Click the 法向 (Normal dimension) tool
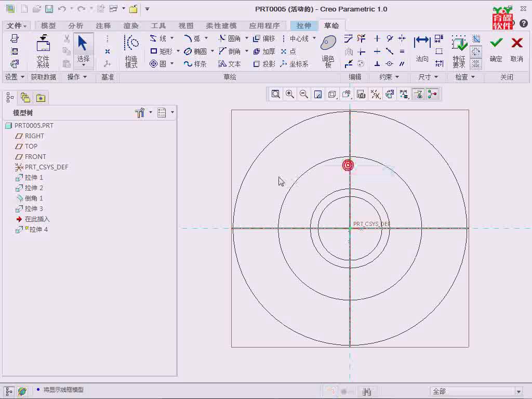532x399 pixels. tap(422, 49)
